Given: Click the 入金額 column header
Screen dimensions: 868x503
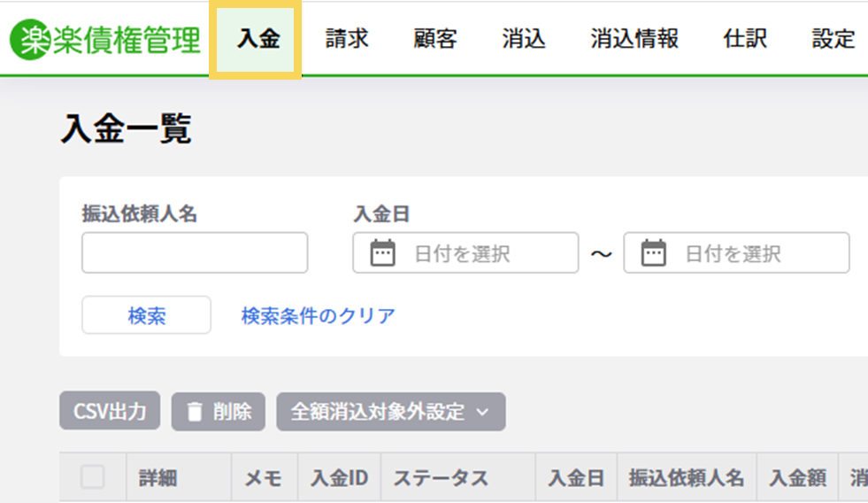Looking at the screenshot, I should pos(798,478).
